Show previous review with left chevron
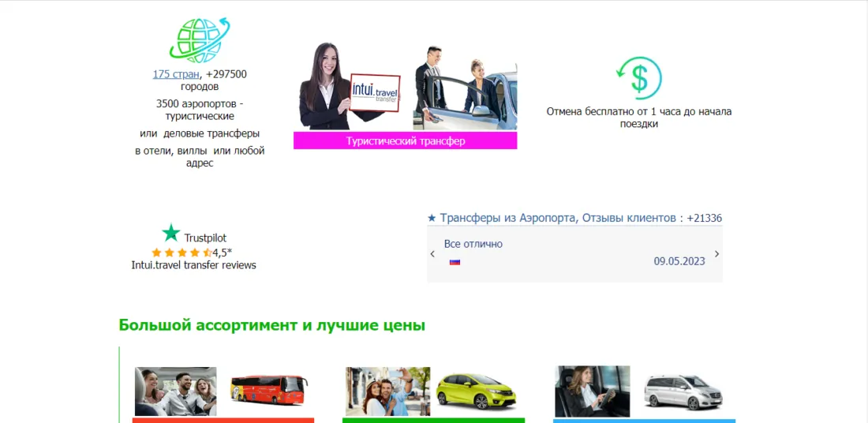This screenshot has width=868, height=423. point(433,254)
